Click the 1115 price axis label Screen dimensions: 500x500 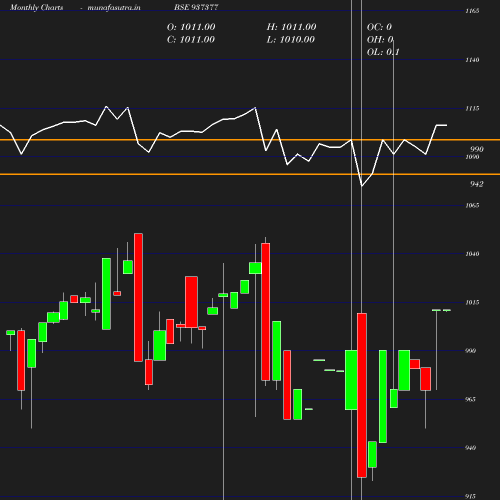(x=472, y=109)
